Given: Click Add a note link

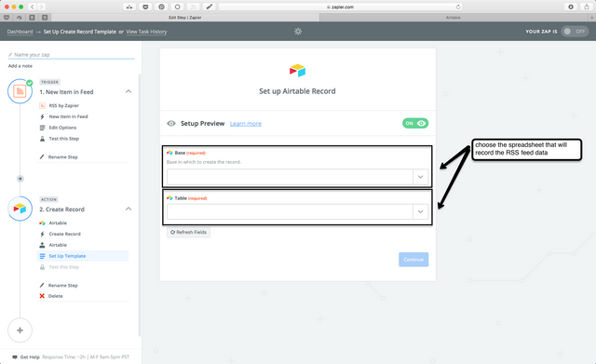Looking at the screenshot, I should 20,66.
